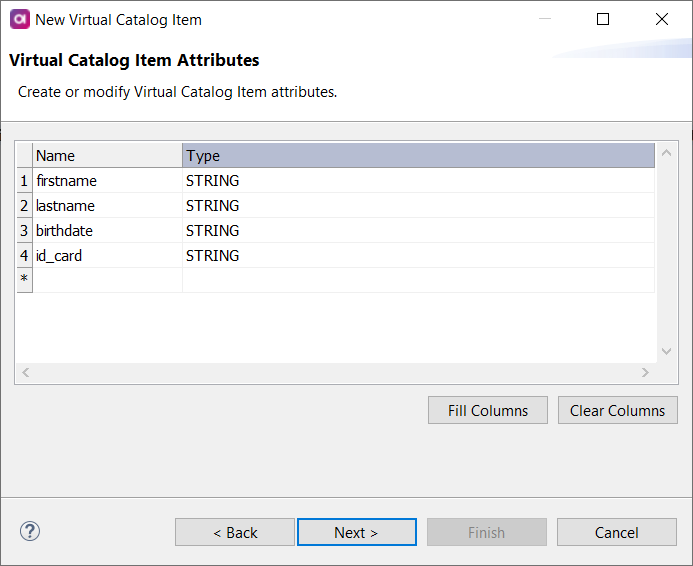Screen dimensions: 693x566
Task: Sort by the Name column header
Action: [107, 155]
